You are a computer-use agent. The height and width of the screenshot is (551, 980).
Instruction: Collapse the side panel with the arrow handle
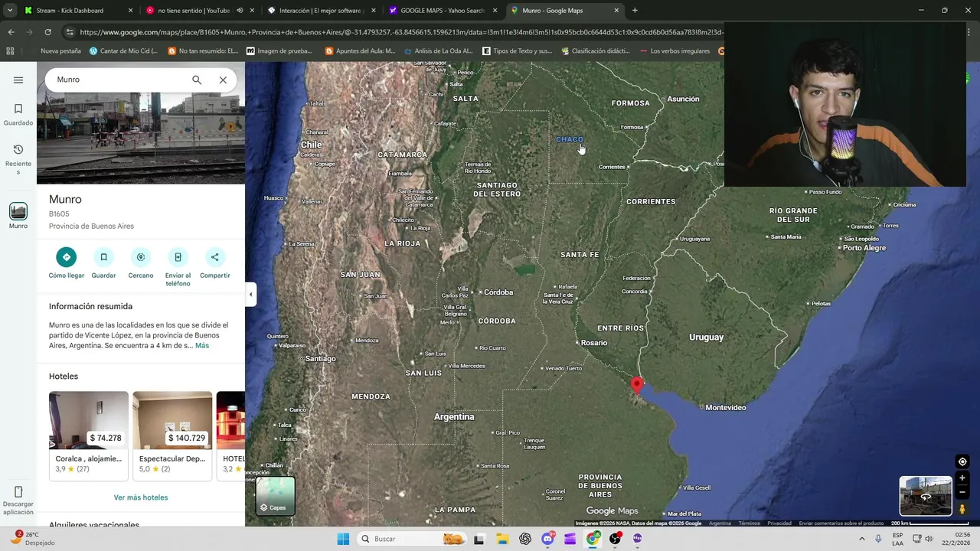tap(250, 294)
